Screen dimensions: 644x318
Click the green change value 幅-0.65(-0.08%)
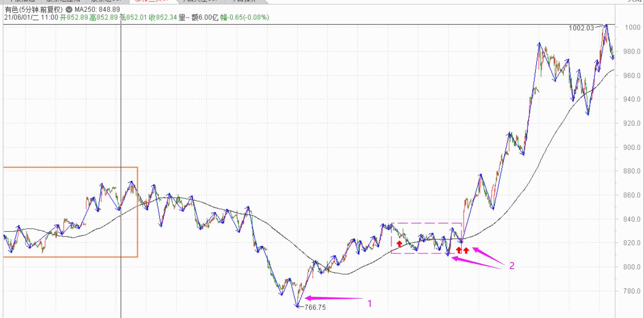[245, 18]
